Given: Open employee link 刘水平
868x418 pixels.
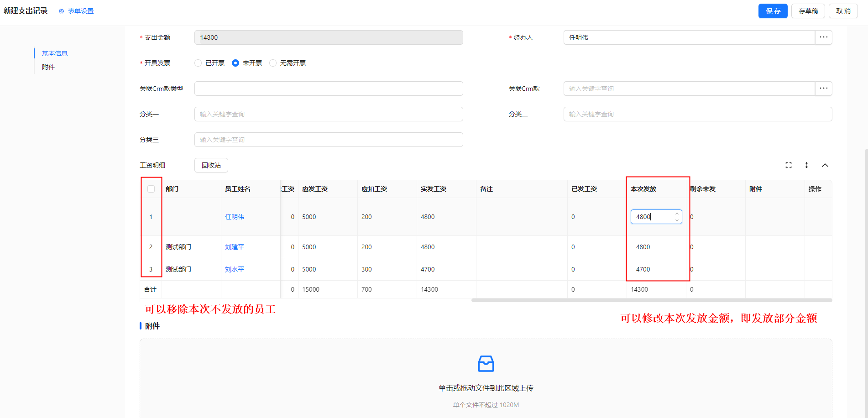Looking at the screenshot, I should coord(235,269).
